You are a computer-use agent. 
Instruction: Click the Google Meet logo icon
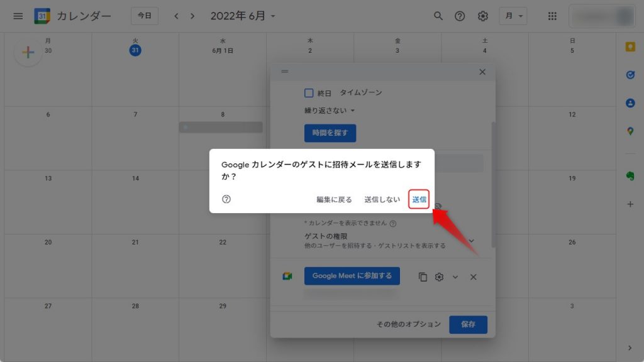tap(287, 277)
